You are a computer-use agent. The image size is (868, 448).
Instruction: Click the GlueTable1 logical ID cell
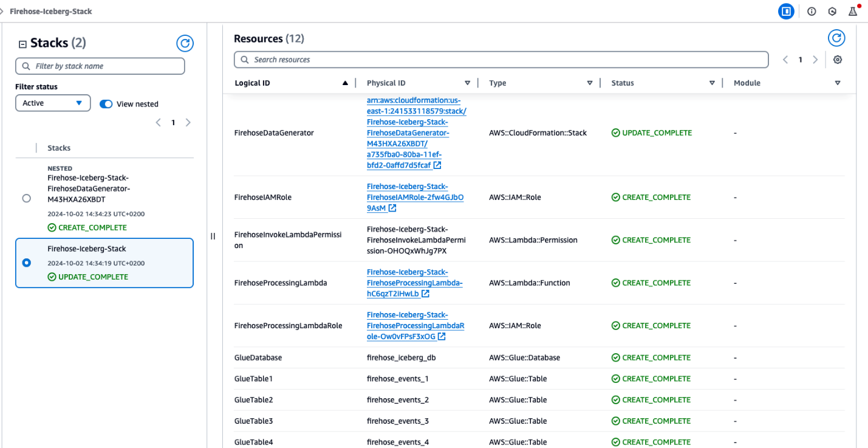(x=254, y=379)
